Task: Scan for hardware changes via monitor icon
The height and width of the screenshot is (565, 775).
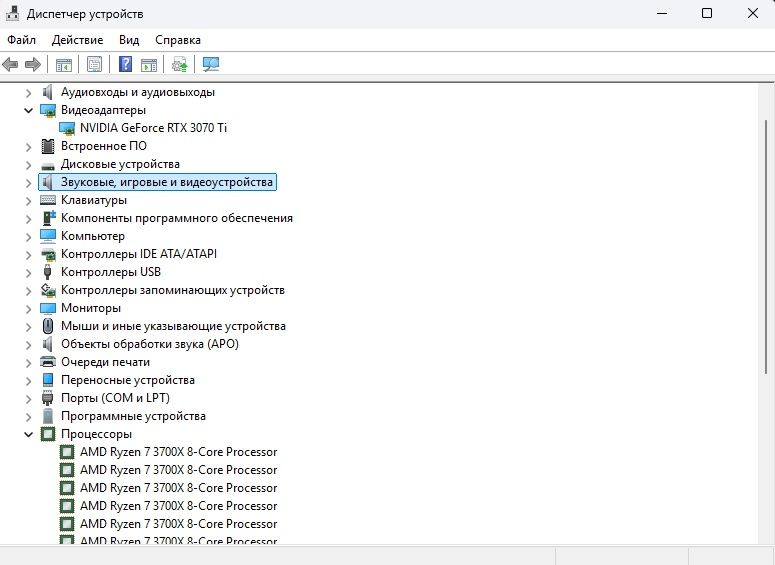Action: coord(211,64)
